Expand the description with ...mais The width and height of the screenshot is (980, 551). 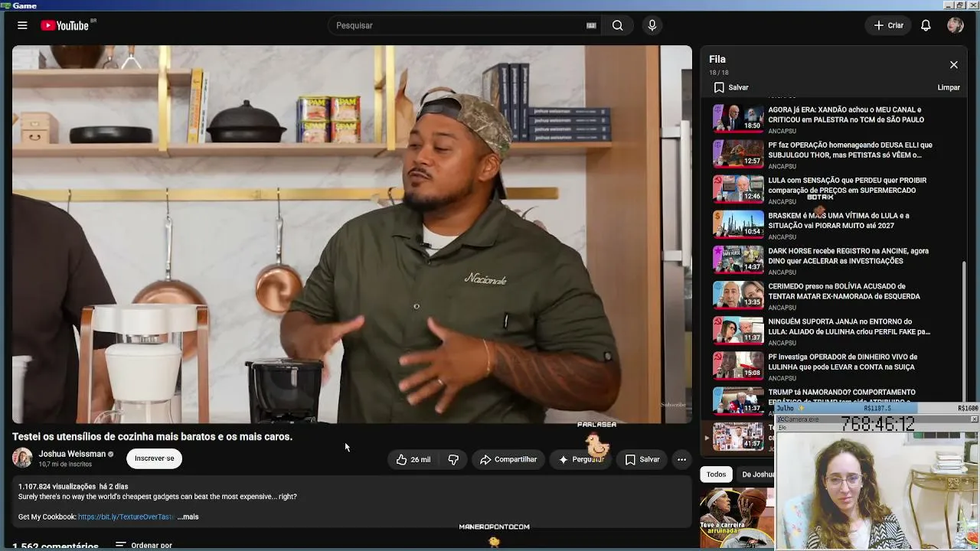pos(188,517)
